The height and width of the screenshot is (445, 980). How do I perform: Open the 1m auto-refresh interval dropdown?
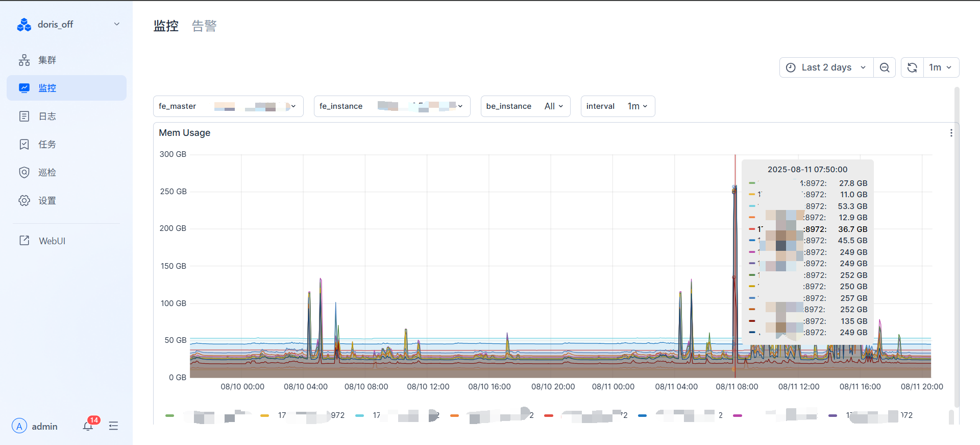pyautogui.click(x=941, y=67)
